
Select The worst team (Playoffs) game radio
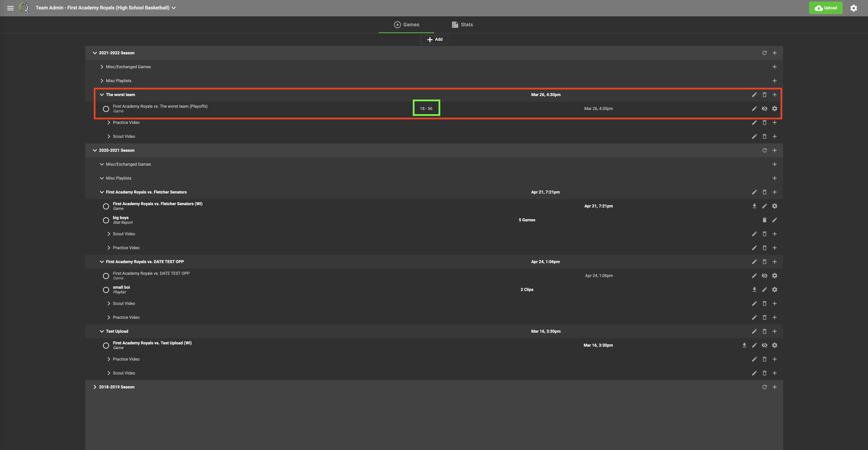(106, 109)
